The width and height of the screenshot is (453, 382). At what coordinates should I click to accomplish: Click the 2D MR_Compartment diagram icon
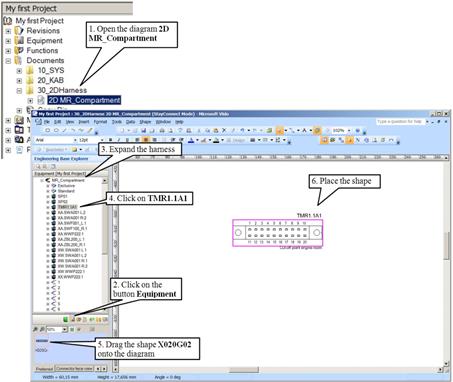pos(41,100)
